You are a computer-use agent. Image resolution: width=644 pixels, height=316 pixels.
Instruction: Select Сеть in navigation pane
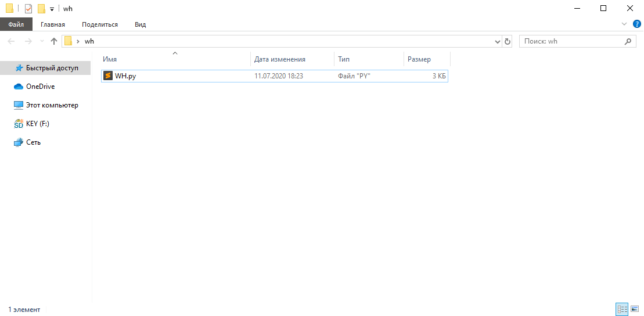27,142
